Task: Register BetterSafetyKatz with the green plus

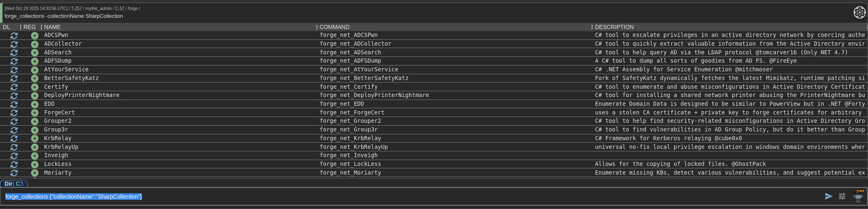Action: pos(35,78)
